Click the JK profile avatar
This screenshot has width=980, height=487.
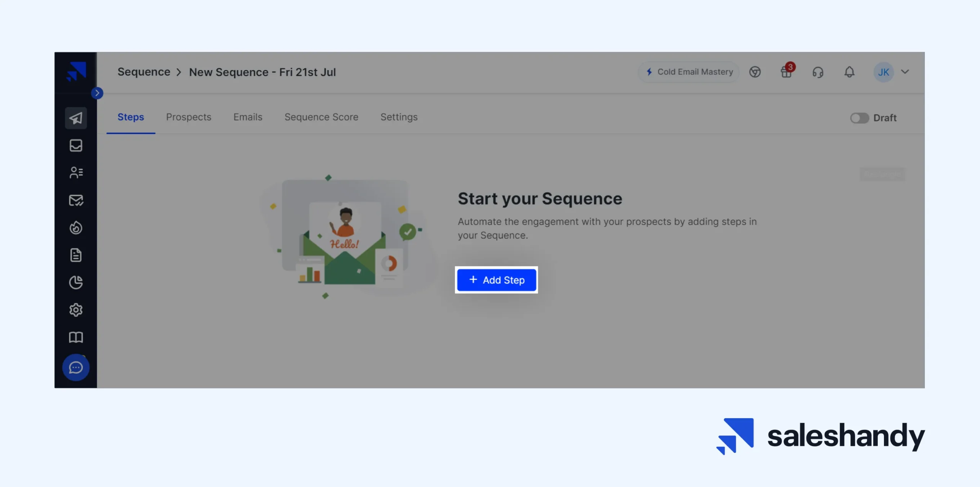[x=884, y=72]
